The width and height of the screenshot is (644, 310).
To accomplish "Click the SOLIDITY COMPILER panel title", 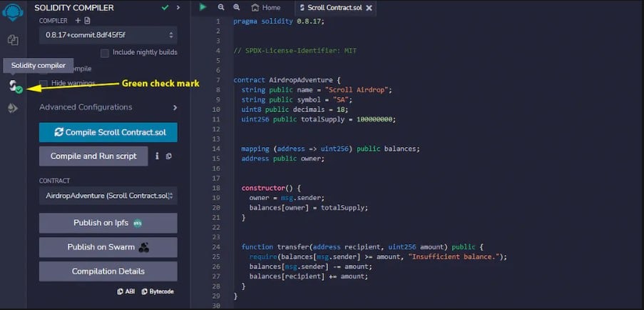I will 74,8.
